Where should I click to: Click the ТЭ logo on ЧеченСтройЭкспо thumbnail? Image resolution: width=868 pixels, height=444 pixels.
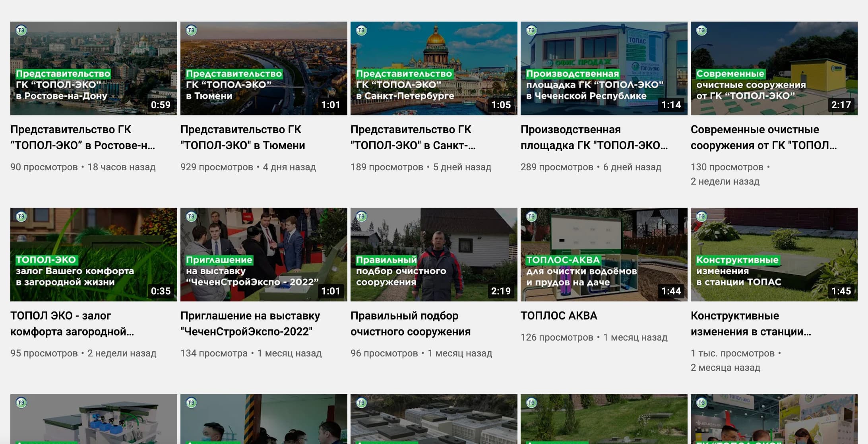[x=192, y=216]
